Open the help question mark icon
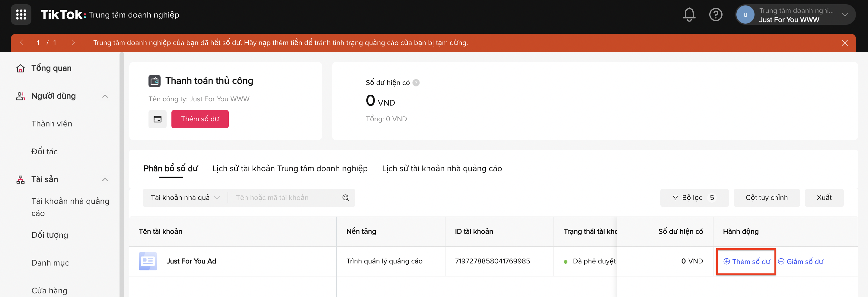 [x=715, y=15]
